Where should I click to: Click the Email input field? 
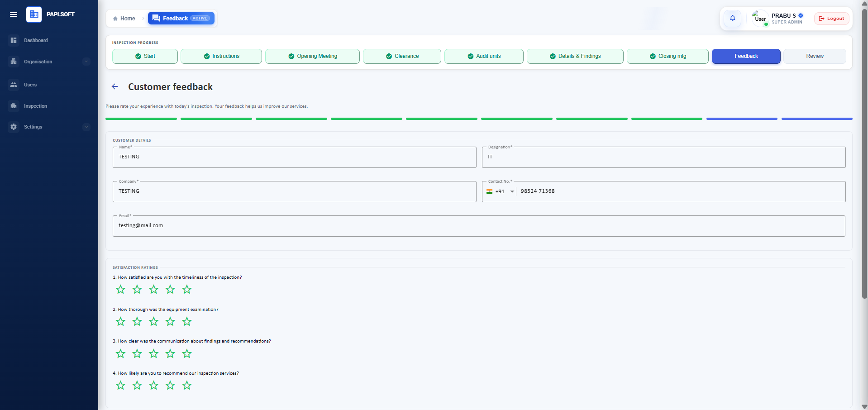click(x=479, y=226)
